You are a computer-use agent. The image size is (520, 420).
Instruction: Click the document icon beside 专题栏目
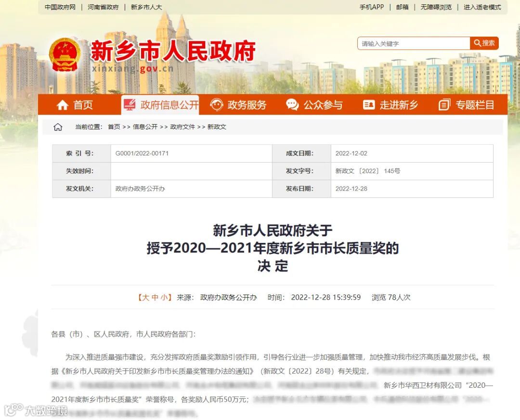tap(444, 105)
